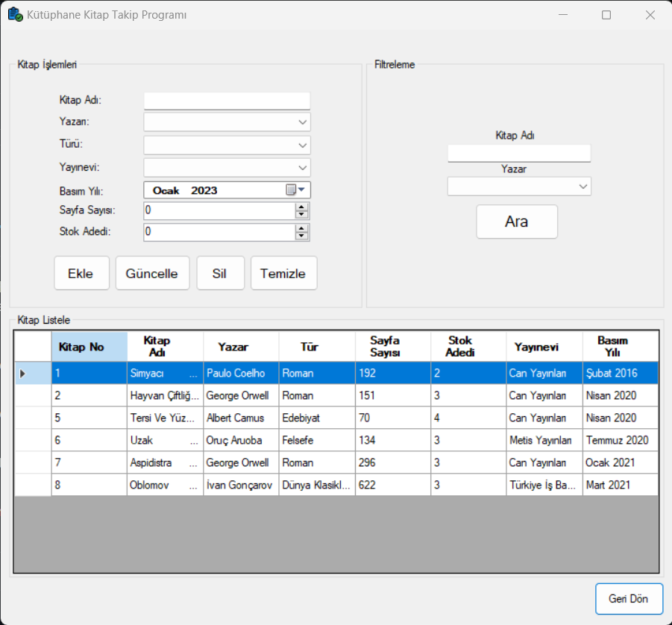Select the Felsefe cell
The image size is (672, 625).
pos(317,440)
